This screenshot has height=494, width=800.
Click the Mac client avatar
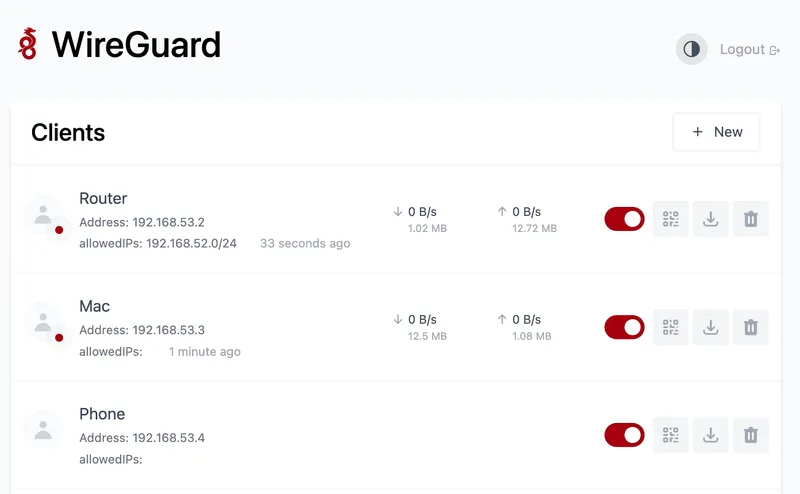click(x=43, y=323)
